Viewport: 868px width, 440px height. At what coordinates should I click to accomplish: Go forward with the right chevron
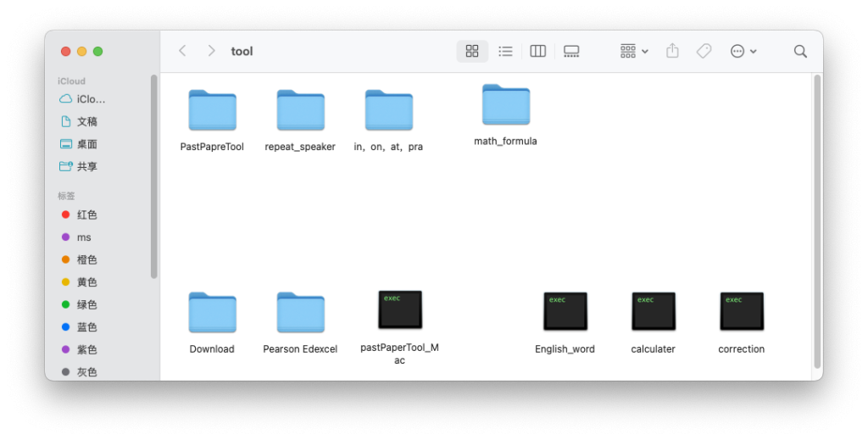[x=211, y=51]
